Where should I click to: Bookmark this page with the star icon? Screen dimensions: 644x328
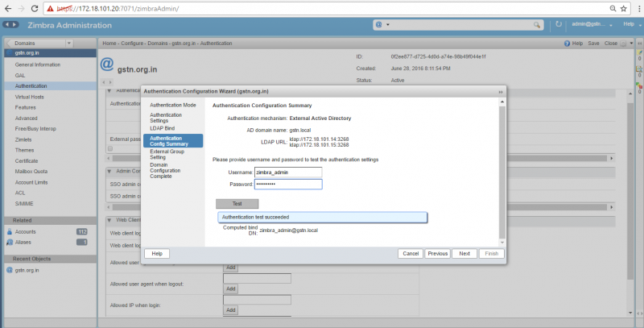(623, 9)
